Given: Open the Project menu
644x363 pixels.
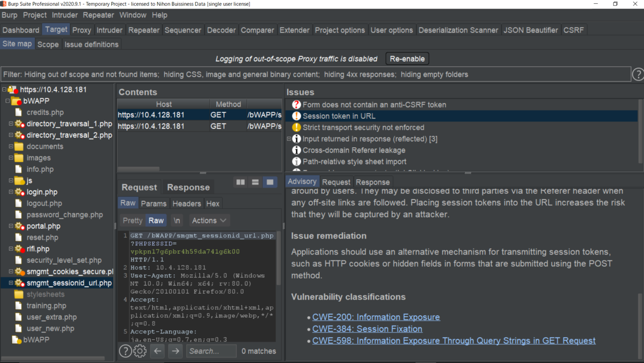Looking at the screenshot, I should coord(35,15).
